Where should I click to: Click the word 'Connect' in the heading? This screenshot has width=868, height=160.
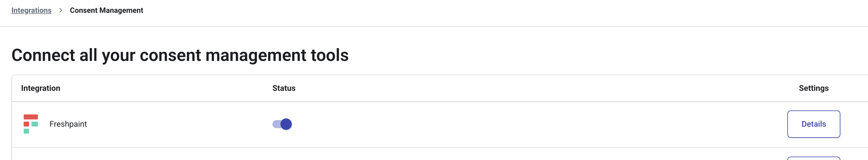point(43,55)
